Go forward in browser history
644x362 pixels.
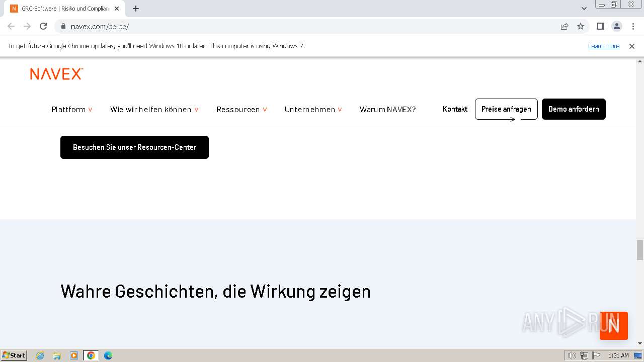(x=27, y=26)
